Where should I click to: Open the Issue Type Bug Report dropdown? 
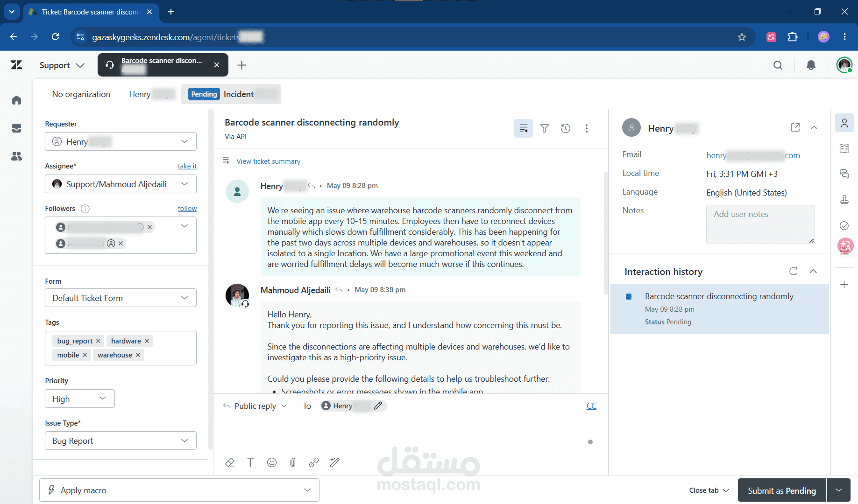pos(121,441)
